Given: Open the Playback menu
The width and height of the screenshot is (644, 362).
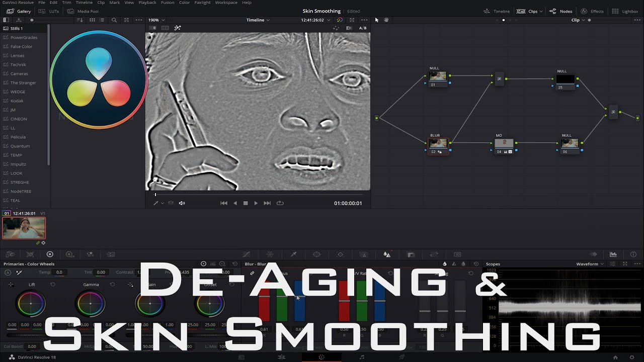Looking at the screenshot, I should (x=147, y=3).
